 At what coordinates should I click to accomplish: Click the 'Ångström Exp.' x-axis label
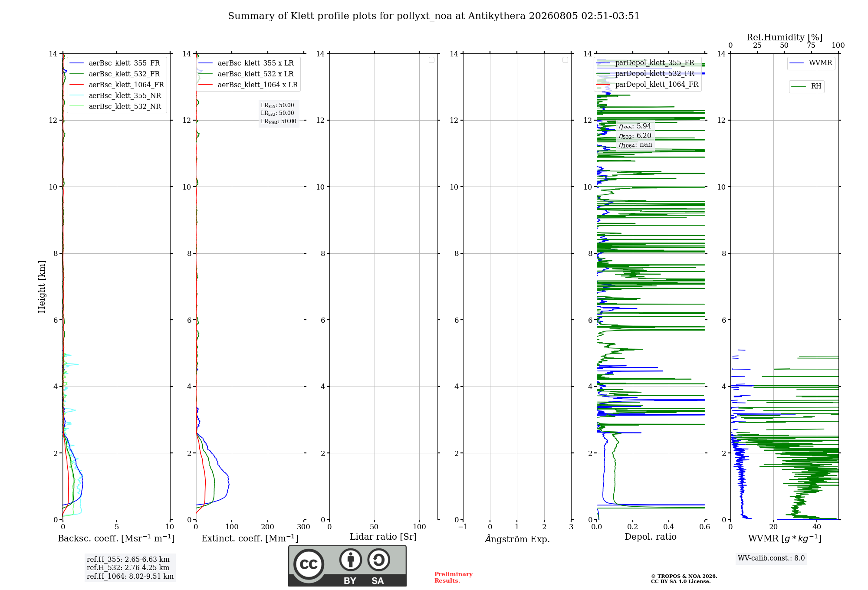pos(517,539)
